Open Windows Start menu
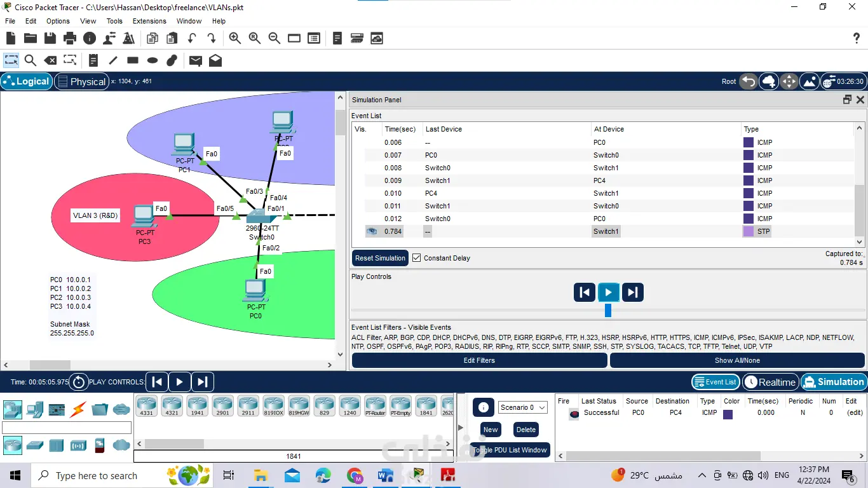 (x=15, y=475)
